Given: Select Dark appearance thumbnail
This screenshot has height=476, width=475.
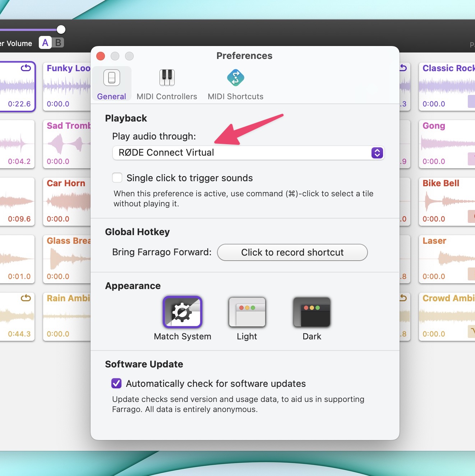Looking at the screenshot, I should 312,312.
